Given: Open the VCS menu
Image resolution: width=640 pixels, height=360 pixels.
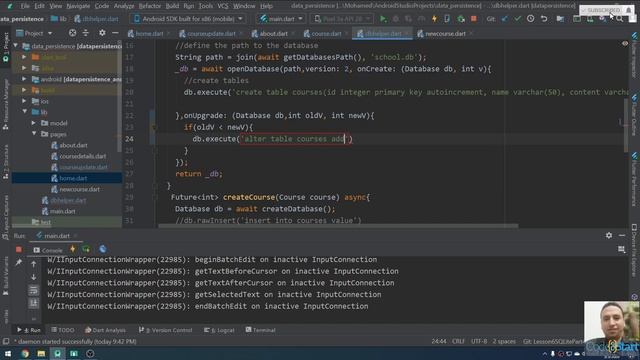Looking at the screenshot, I should tap(223, 6).
